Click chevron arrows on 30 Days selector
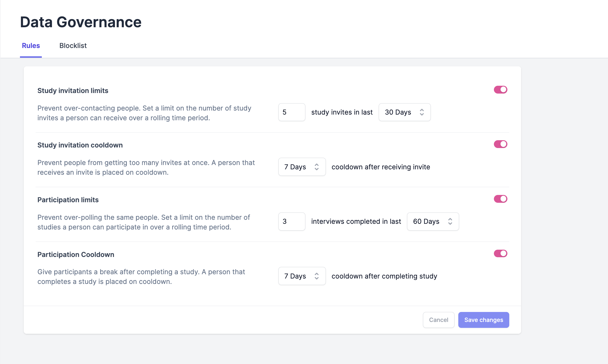The image size is (608, 364). pos(422,112)
